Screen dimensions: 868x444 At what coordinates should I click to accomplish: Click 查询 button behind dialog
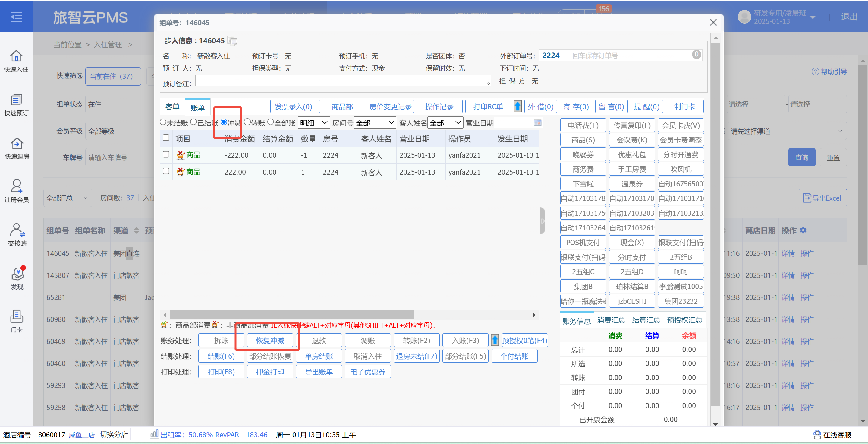801,157
